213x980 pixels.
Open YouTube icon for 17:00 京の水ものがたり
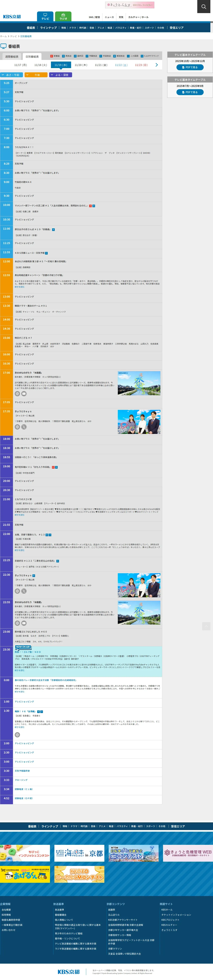pyautogui.click(x=24, y=394)
